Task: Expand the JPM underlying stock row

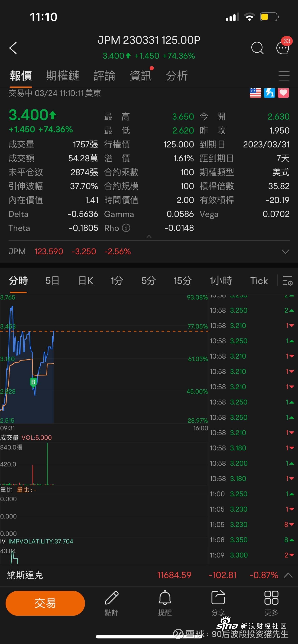Action: coord(149,251)
